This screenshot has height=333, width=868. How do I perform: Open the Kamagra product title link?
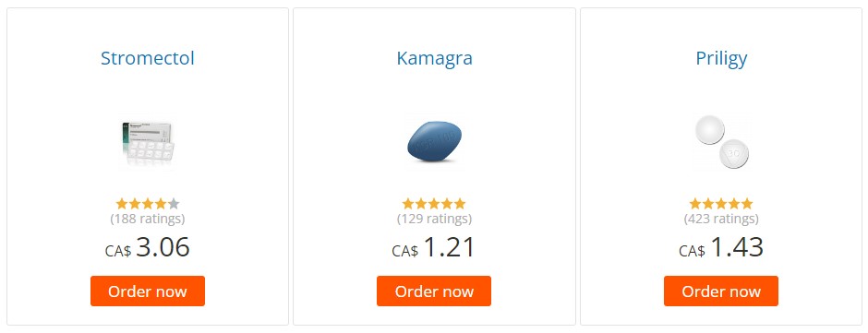435,58
